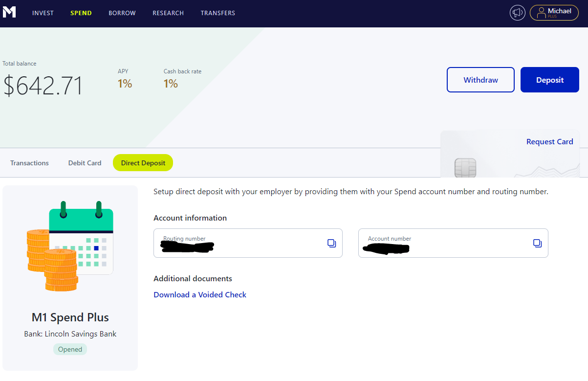Switch to the Debit Card tab
The image size is (588, 381).
[x=85, y=163]
